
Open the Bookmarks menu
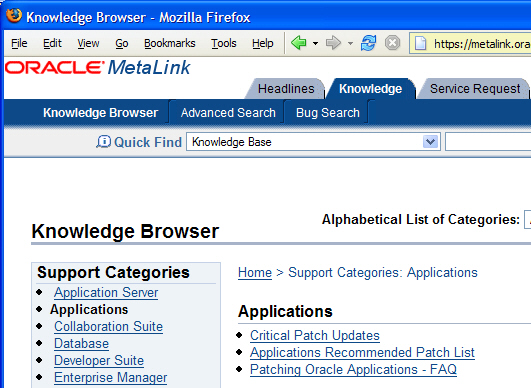coord(170,43)
